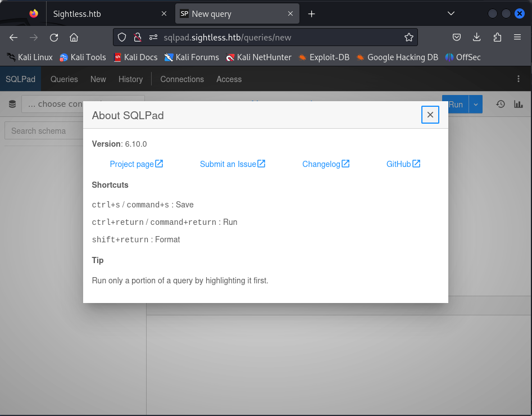The width and height of the screenshot is (532, 416).
Task: Open the Exploit-DB bookmark
Action: pyautogui.click(x=324, y=57)
